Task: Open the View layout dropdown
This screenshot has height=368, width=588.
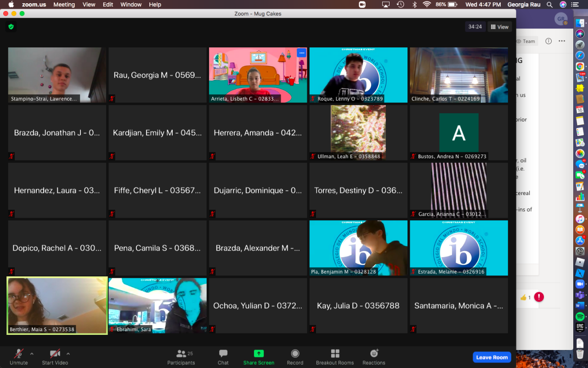Action: click(x=499, y=27)
